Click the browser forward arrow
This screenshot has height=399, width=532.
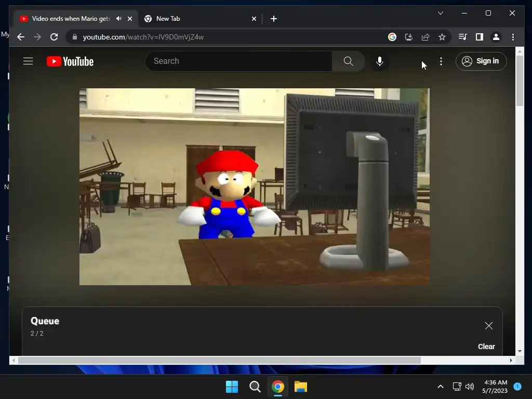[37, 37]
